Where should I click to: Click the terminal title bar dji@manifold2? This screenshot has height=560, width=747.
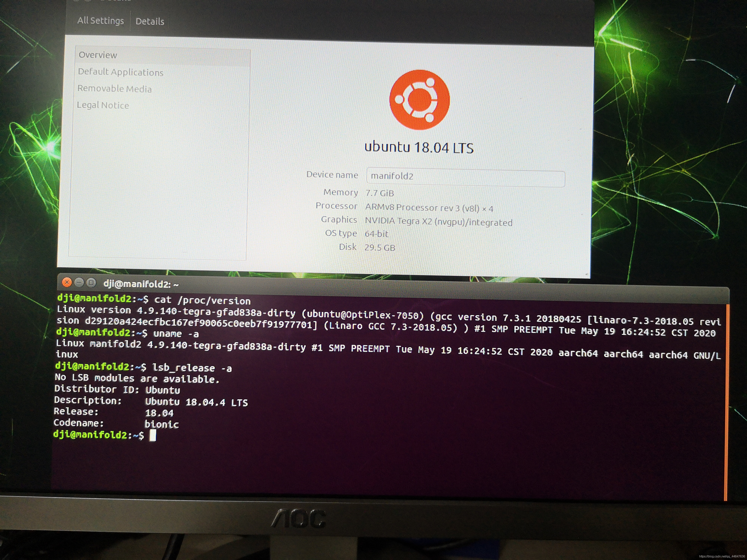[x=141, y=284]
